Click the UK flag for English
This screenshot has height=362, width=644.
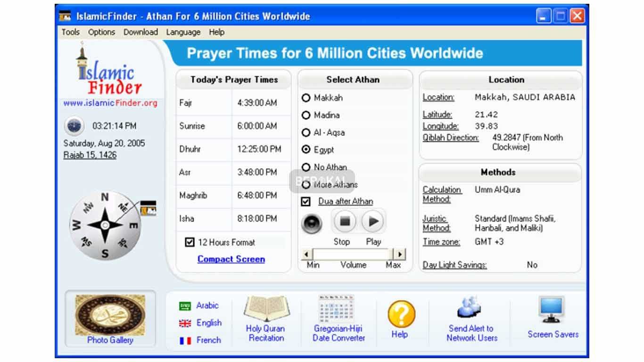click(185, 323)
